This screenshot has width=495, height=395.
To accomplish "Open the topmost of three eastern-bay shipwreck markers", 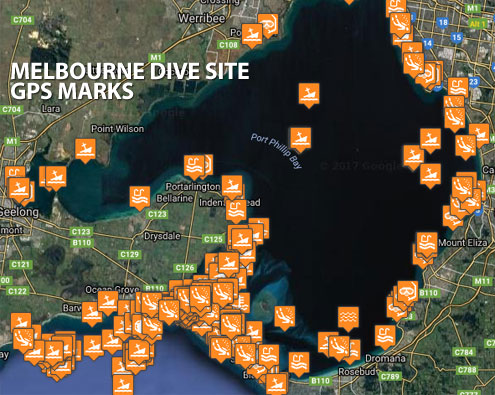I will 430,139.
